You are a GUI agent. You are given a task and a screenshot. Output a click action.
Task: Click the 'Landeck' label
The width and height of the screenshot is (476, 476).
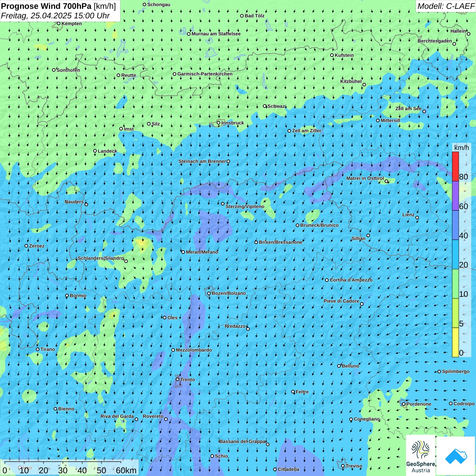(107, 151)
